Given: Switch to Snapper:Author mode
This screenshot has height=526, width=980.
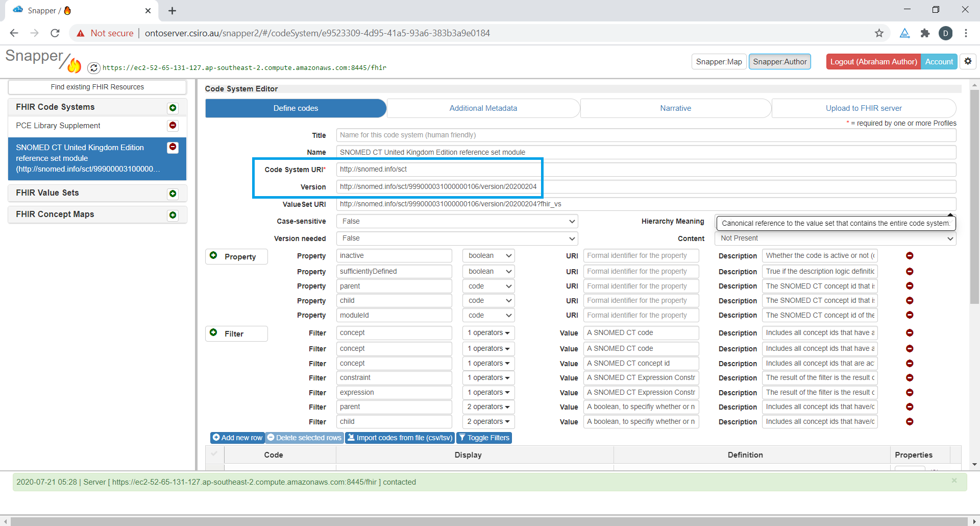Looking at the screenshot, I should (x=779, y=62).
